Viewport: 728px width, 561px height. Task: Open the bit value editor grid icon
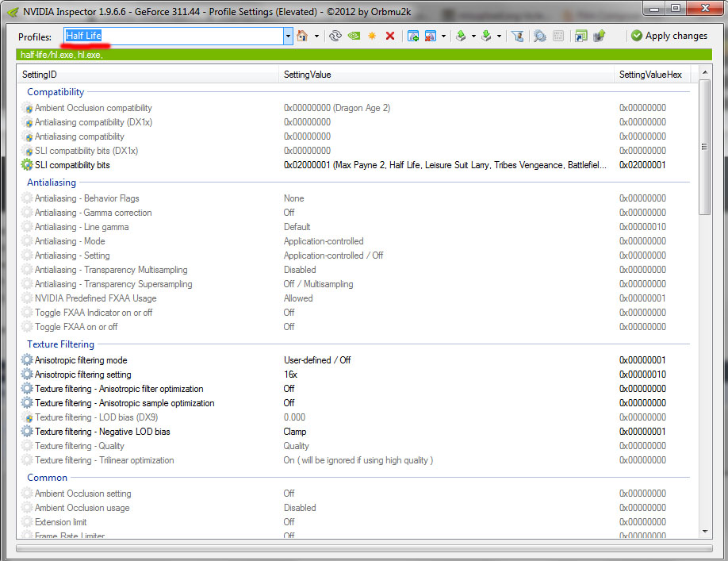tap(558, 36)
